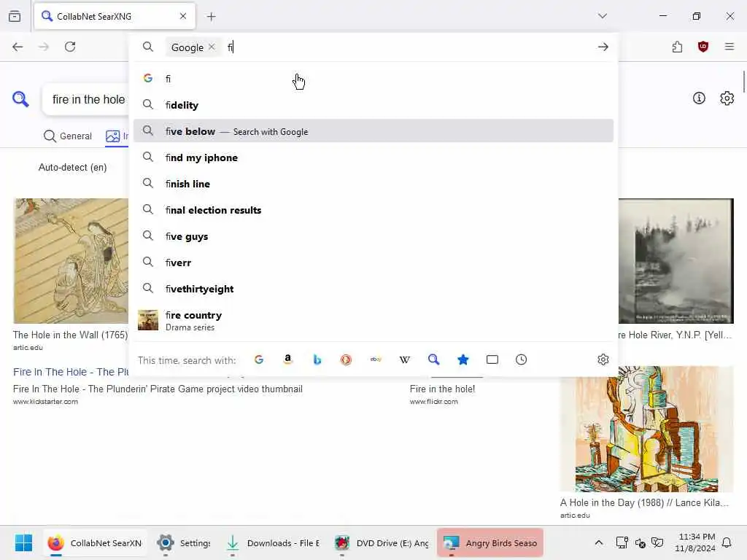The height and width of the screenshot is (560, 747).
Task: Open Auto-detect (en) language dropdown
Action: click(72, 167)
